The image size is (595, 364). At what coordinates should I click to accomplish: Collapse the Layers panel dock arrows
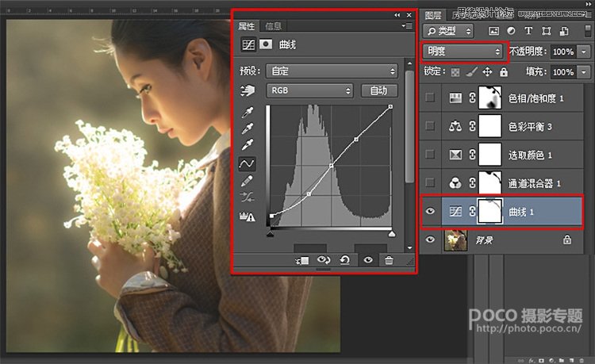(x=589, y=4)
